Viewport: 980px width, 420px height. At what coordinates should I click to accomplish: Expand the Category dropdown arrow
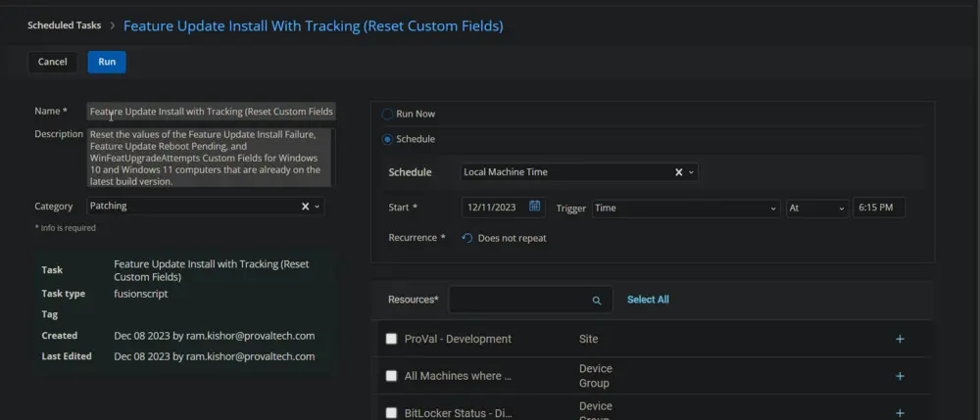point(317,207)
